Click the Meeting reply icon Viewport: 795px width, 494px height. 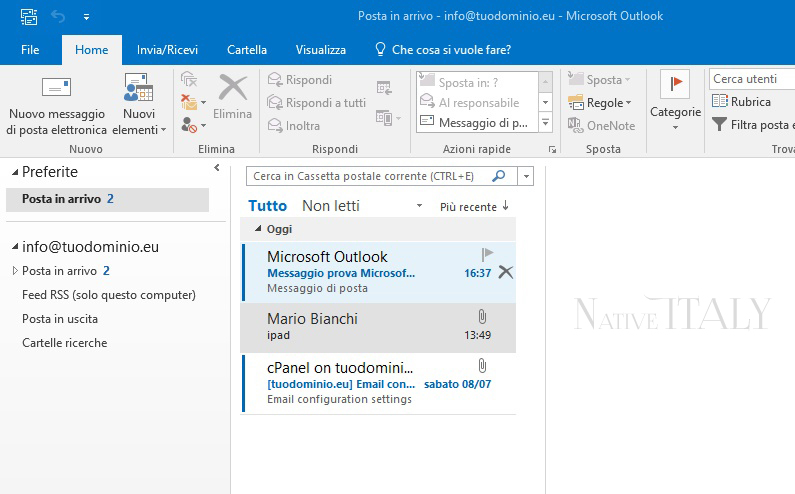pyautogui.click(x=384, y=88)
